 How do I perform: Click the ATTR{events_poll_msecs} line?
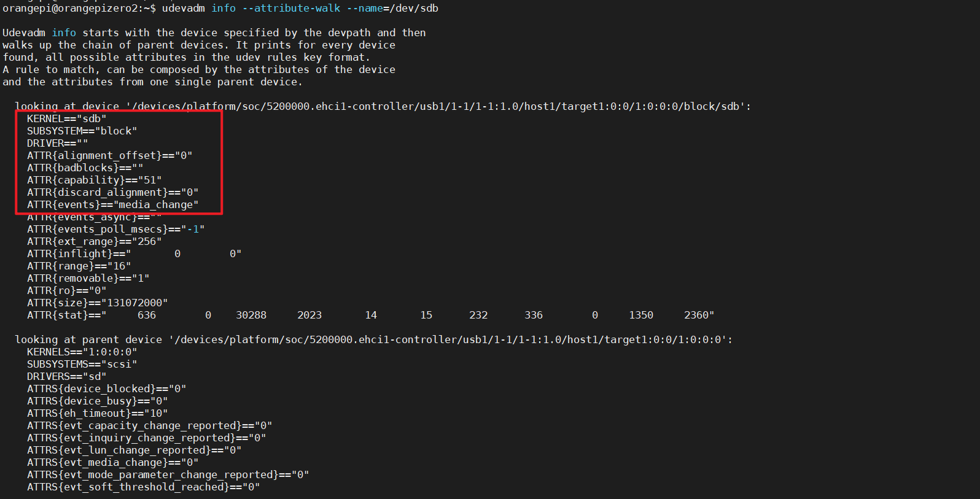click(115, 229)
